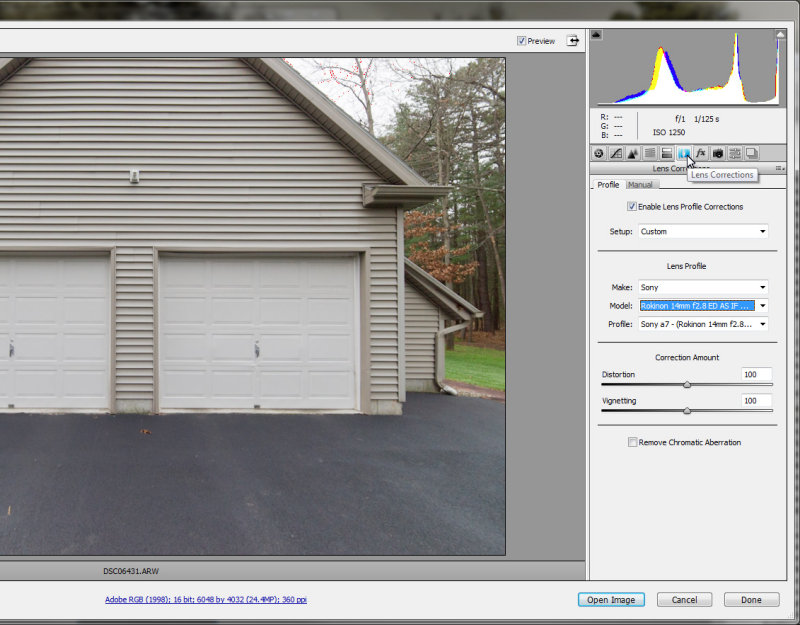Open the HSL / Grayscale panel icon
Screen dimensions: 800x625
click(x=649, y=153)
